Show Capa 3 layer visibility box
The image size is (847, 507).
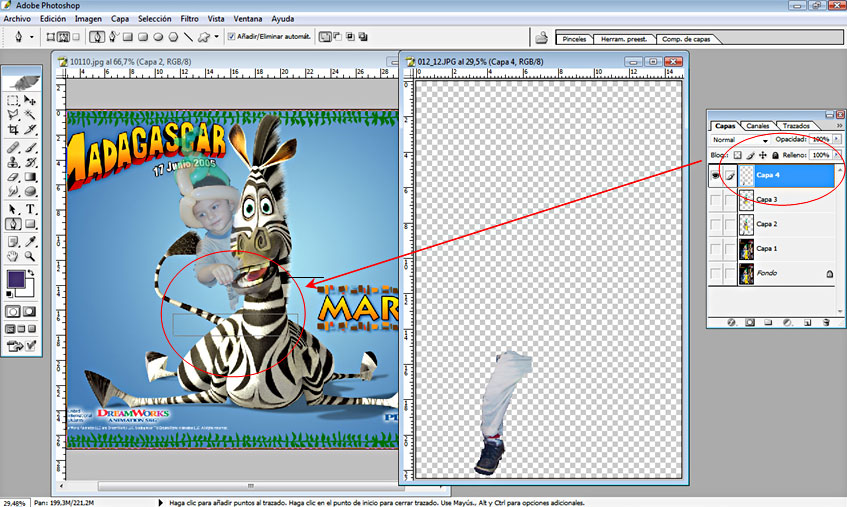(x=715, y=200)
